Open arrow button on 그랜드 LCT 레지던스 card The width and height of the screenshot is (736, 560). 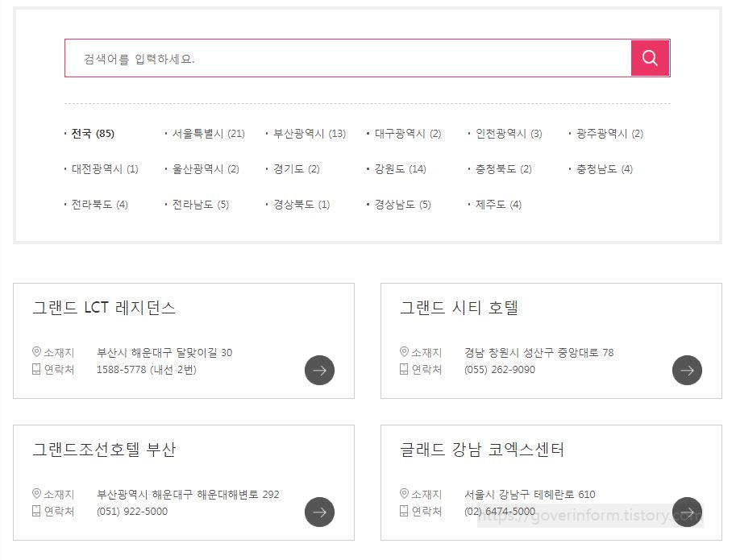(x=319, y=370)
